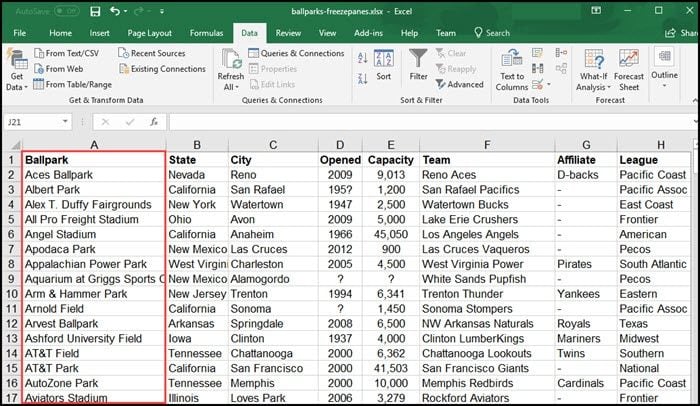This screenshot has height=406, width=700.
Task: Open the Team tab
Action: pos(446,33)
